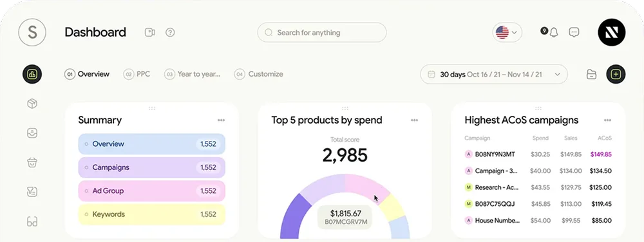Sort by the ACoS column header
This screenshot has width=644, height=242.
tap(605, 138)
